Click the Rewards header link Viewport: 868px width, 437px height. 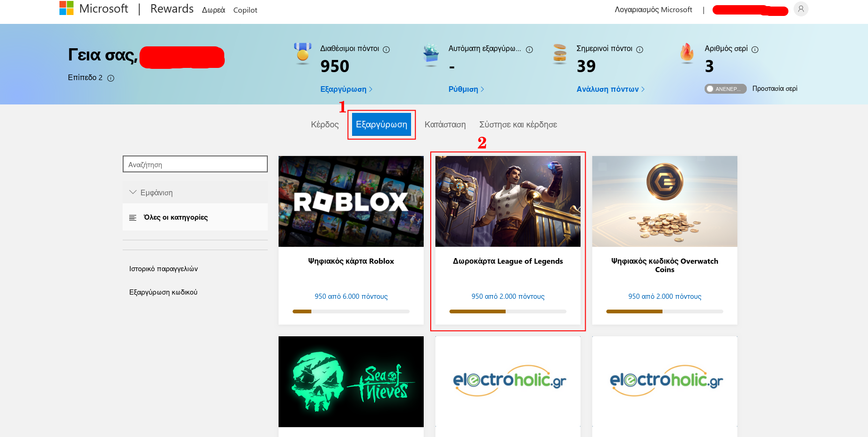pos(172,9)
